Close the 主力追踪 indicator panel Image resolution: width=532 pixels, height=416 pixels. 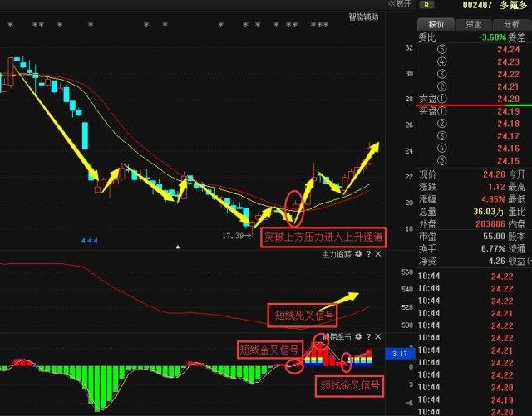(378, 254)
